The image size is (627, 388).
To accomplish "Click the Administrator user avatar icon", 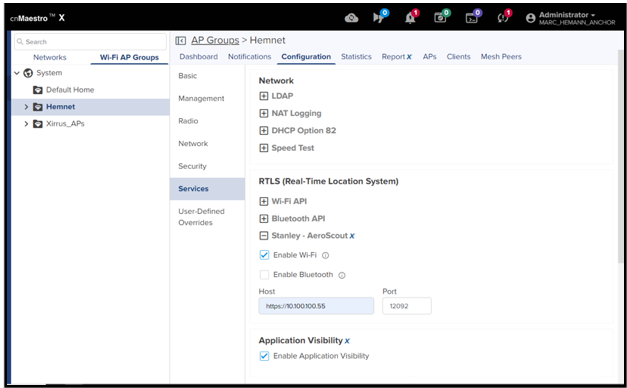I will pyautogui.click(x=531, y=18).
